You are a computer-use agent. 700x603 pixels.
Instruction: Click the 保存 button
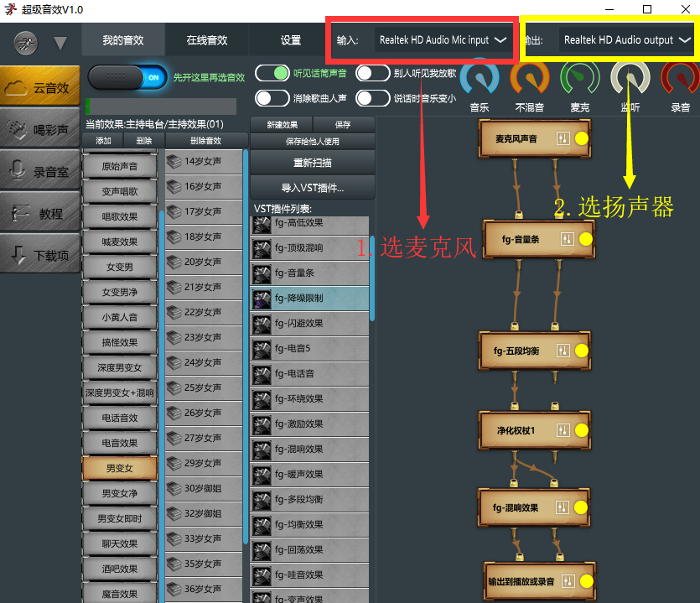(343, 125)
